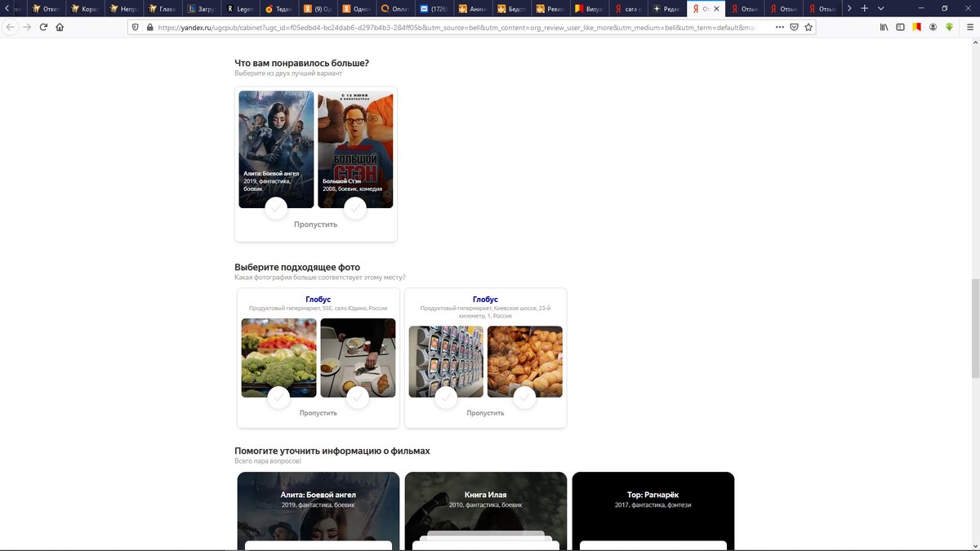This screenshot has width=980, height=551.
Task: Click the red-yellow bookmark extension icon
Action: tap(916, 27)
